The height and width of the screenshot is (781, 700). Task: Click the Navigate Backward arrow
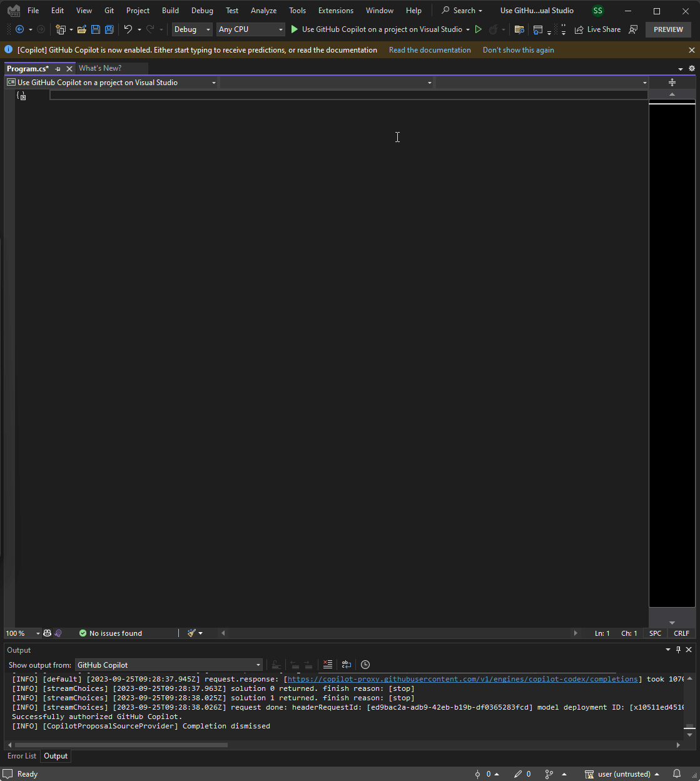19,29
